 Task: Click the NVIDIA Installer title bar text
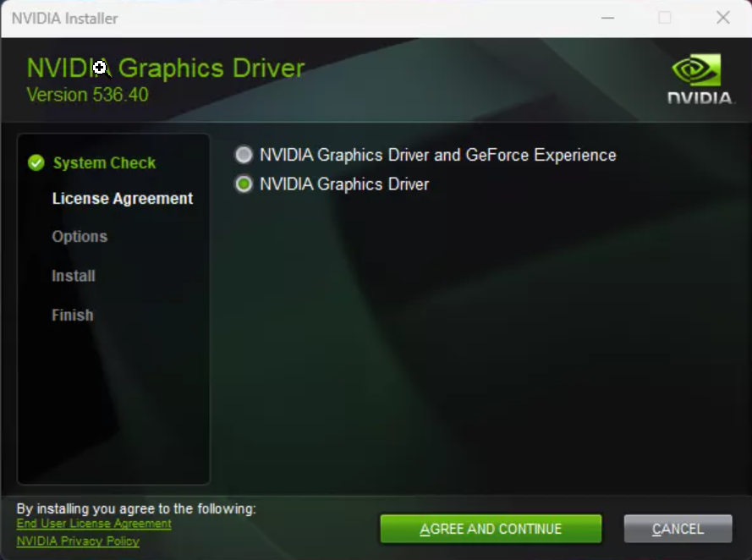[65, 18]
